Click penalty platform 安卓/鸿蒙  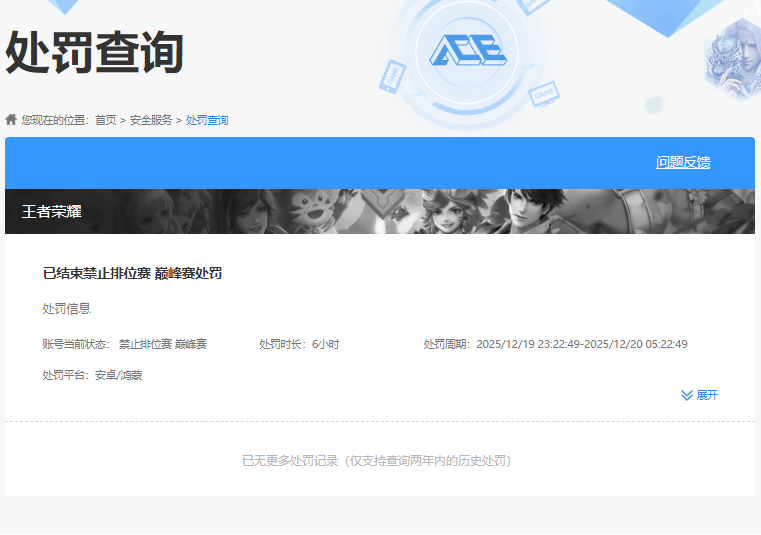(118, 375)
